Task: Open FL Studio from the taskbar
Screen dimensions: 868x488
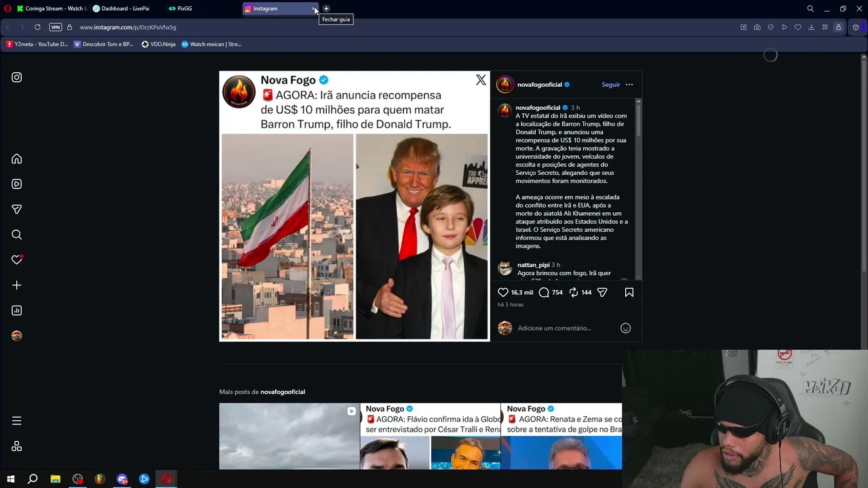Action: [x=100, y=479]
